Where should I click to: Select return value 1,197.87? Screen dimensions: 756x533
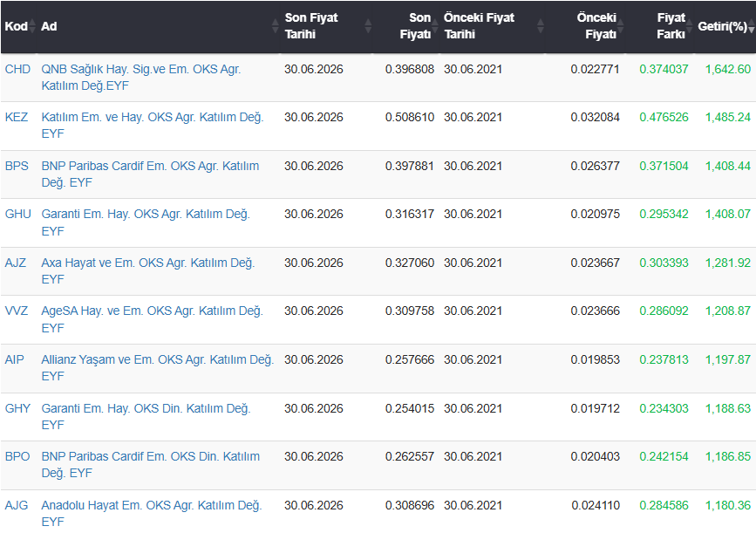click(728, 359)
